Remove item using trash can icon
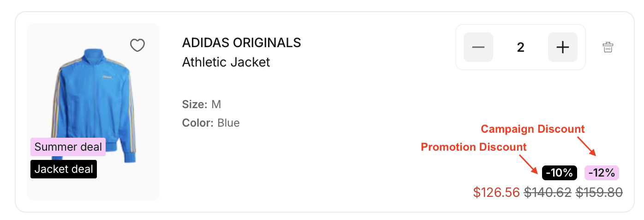 608,47
